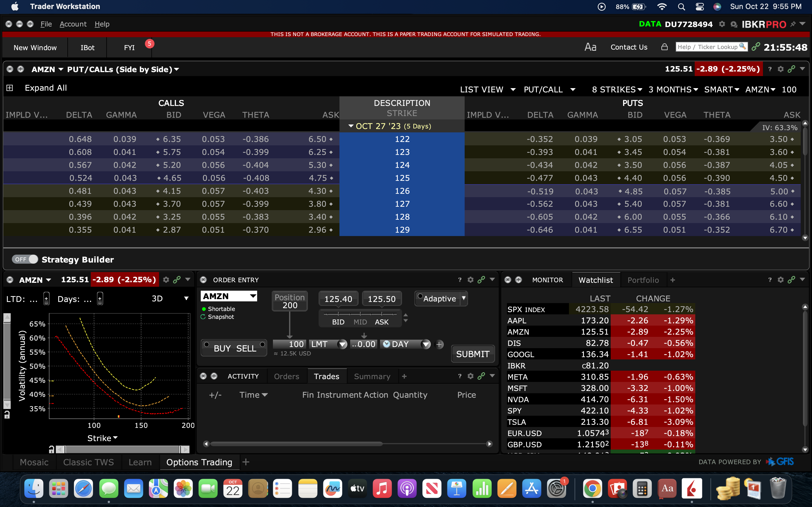Click the Aa font size icon
This screenshot has height=507, width=812.
coord(590,47)
